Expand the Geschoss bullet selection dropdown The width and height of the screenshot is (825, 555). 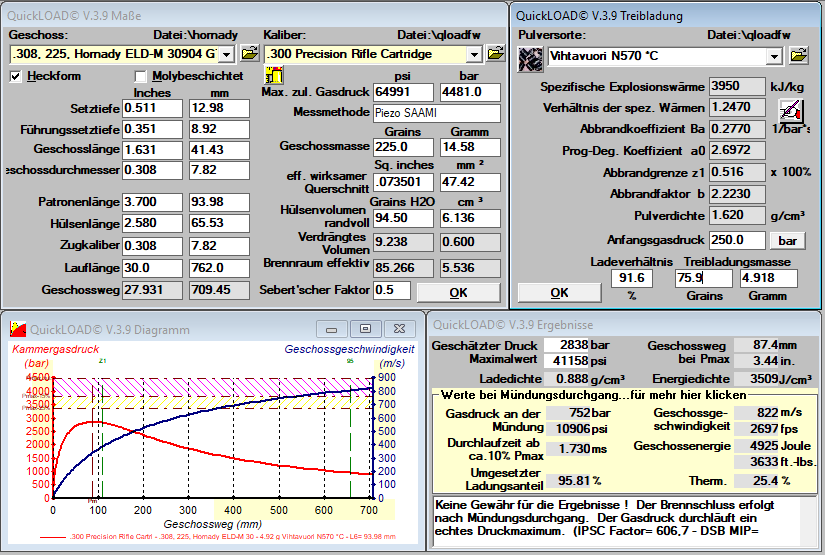225,53
